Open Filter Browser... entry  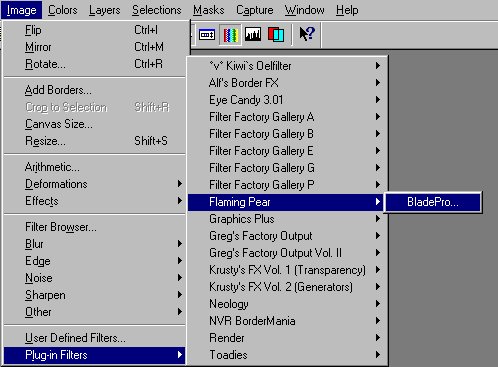(95, 227)
